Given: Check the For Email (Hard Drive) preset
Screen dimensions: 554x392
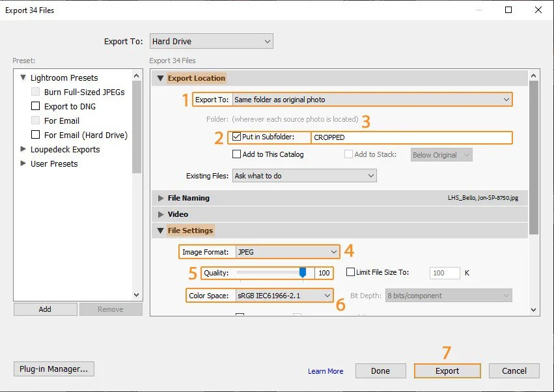Looking at the screenshot, I should click(35, 135).
